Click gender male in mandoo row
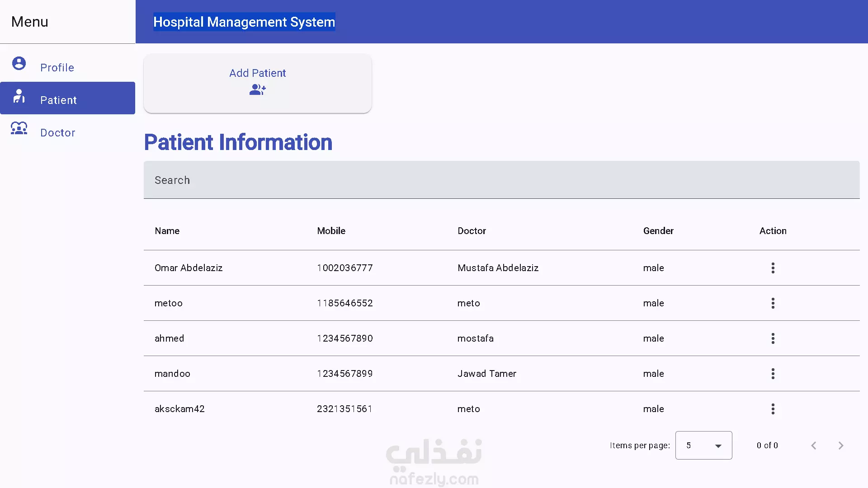Image resolution: width=868 pixels, height=488 pixels. point(654,374)
